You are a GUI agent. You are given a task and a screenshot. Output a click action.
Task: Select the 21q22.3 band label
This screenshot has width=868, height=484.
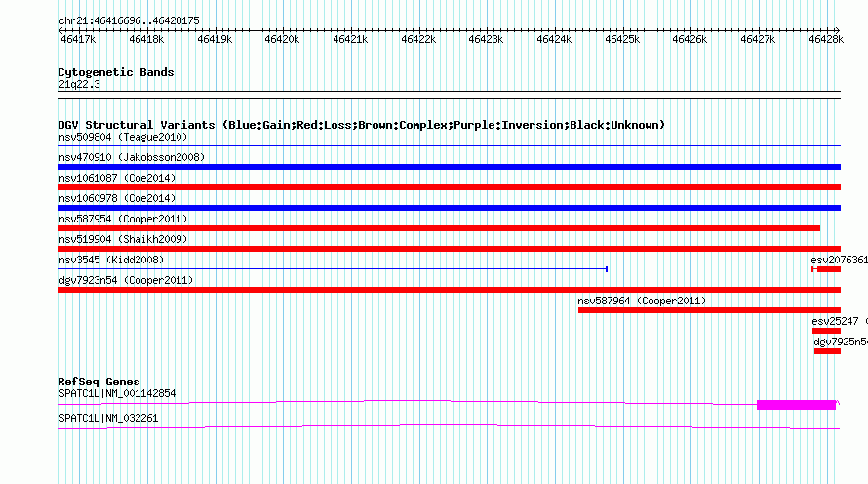pyautogui.click(x=79, y=84)
